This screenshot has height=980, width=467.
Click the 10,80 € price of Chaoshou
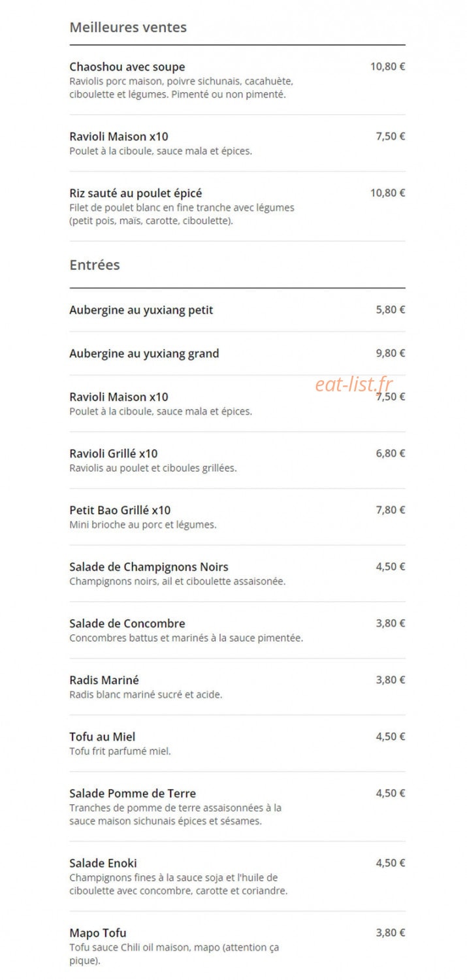[x=388, y=66]
